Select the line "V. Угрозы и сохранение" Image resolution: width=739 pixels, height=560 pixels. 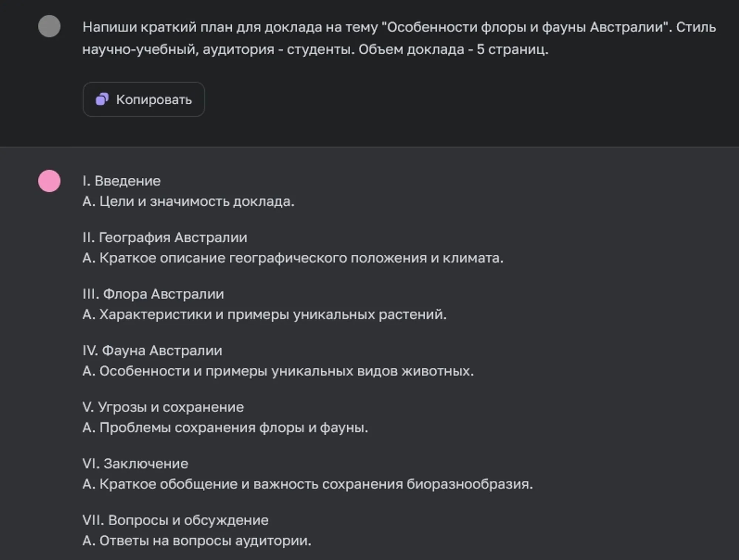(x=164, y=407)
